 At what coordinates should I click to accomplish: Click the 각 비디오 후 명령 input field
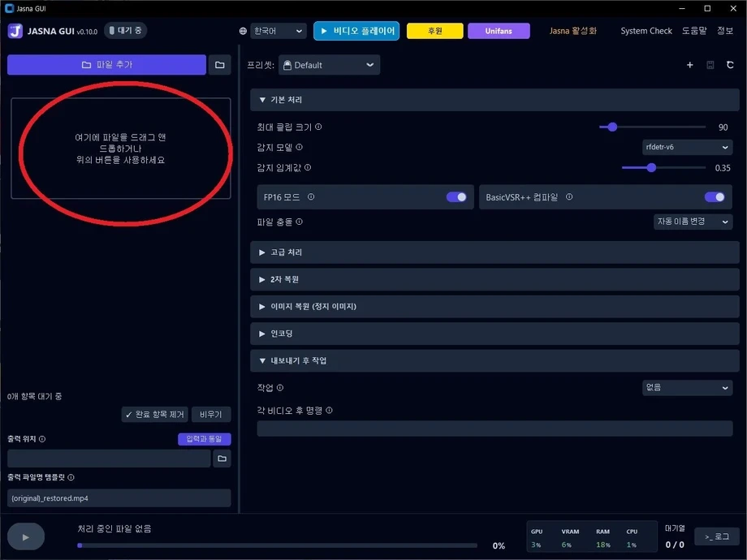pos(494,429)
